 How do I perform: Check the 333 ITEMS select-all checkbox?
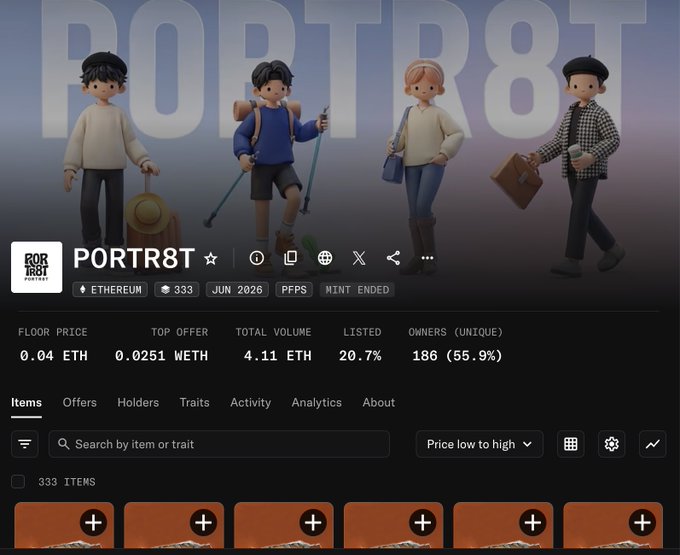18,482
